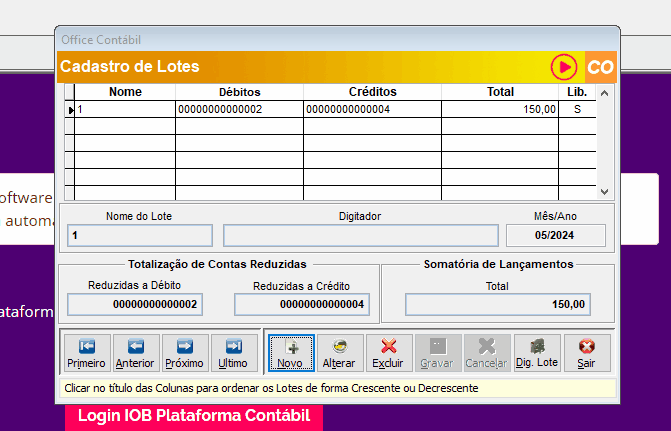Select lot row 1 in grid
The image size is (671, 431).
pos(125,109)
